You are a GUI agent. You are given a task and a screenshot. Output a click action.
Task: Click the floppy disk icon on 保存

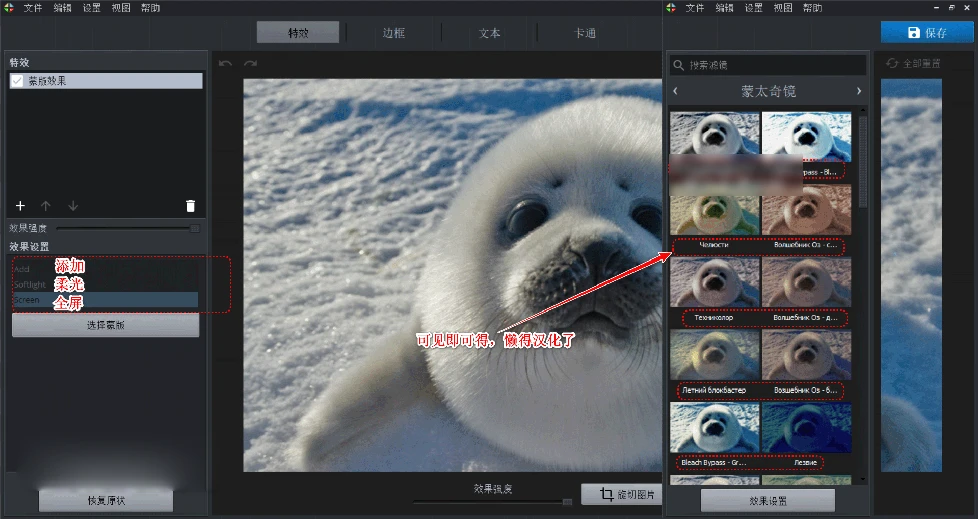pyautogui.click(x=914, y=32)
